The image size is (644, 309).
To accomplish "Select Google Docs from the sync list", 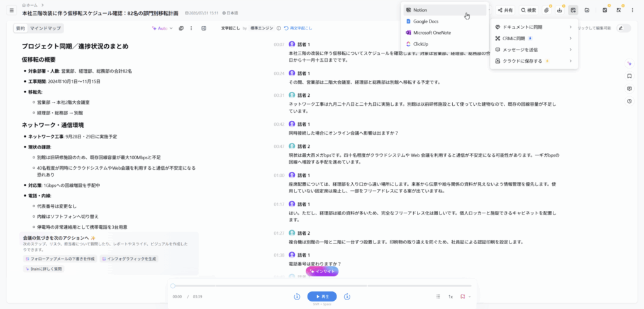I will [445, 21].
